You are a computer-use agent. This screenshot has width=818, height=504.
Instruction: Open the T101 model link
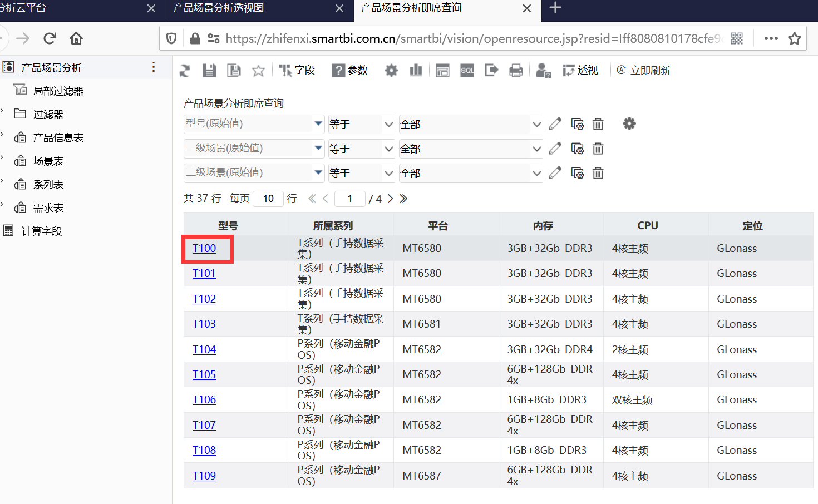coord(204,273)
